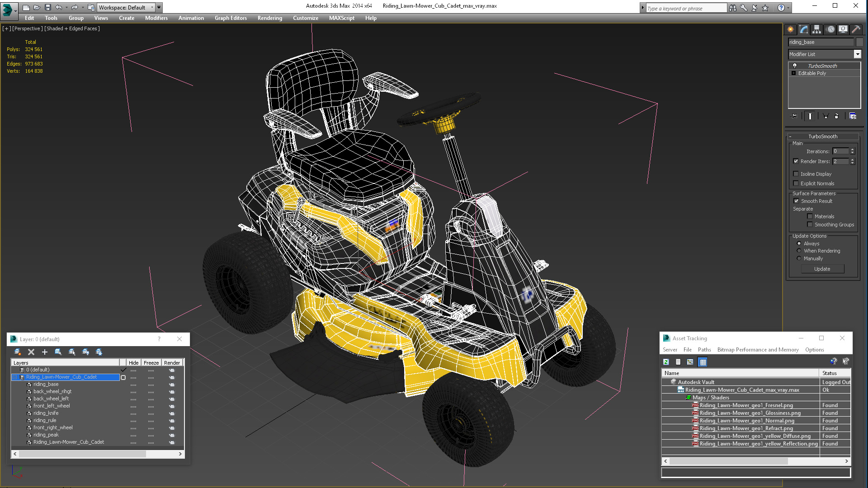The image size is (868, 488).
Task: Increase Iterations spinner up arrow
Action: [853, 150]
